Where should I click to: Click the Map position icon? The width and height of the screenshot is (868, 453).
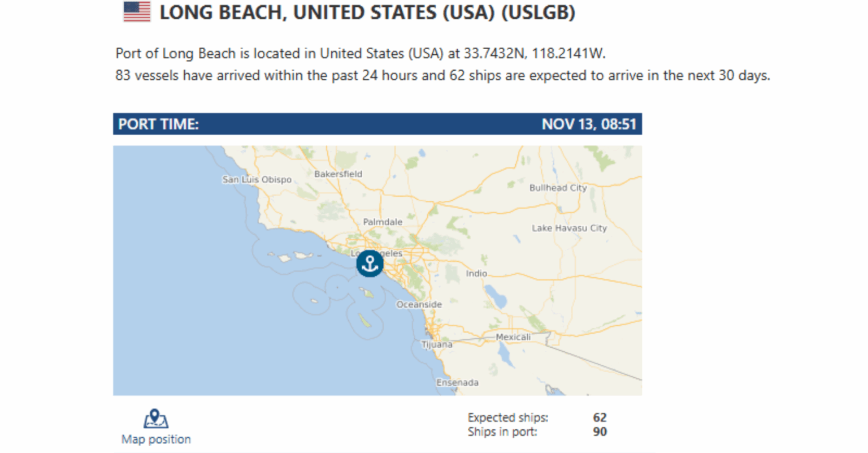click(x=155, y=419)
